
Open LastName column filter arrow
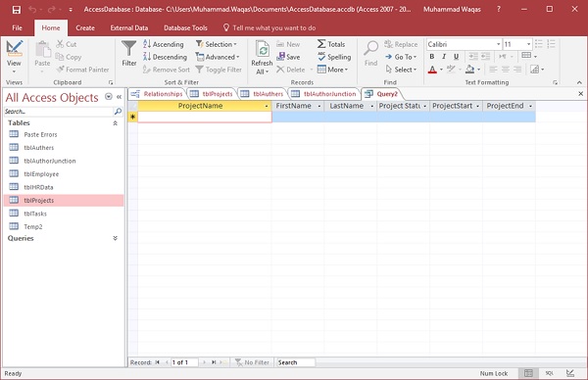coord(372,106)
